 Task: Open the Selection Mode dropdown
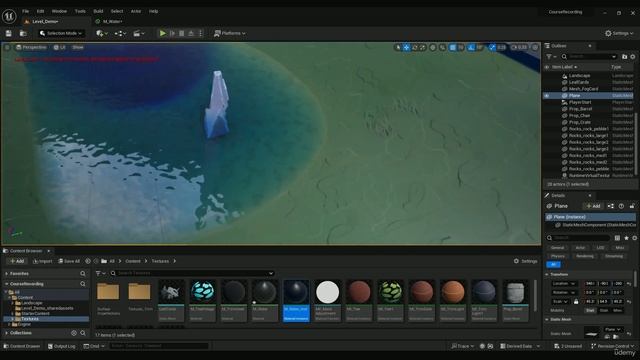click(61, 33)
